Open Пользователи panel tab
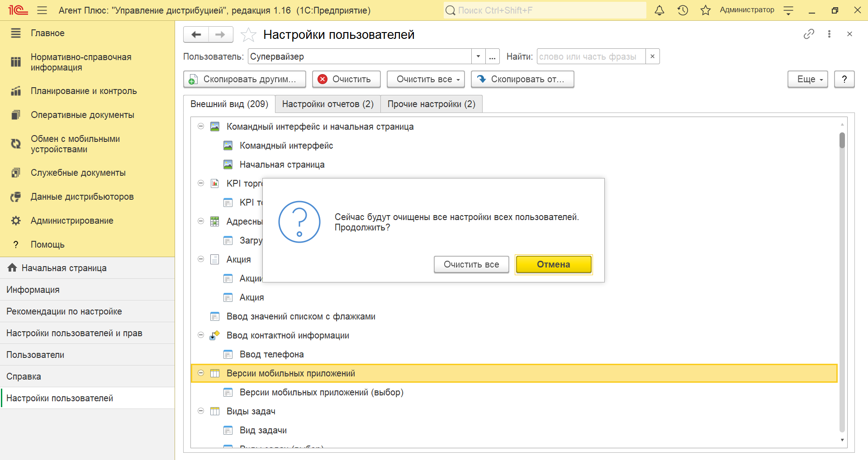 point(87,355)
